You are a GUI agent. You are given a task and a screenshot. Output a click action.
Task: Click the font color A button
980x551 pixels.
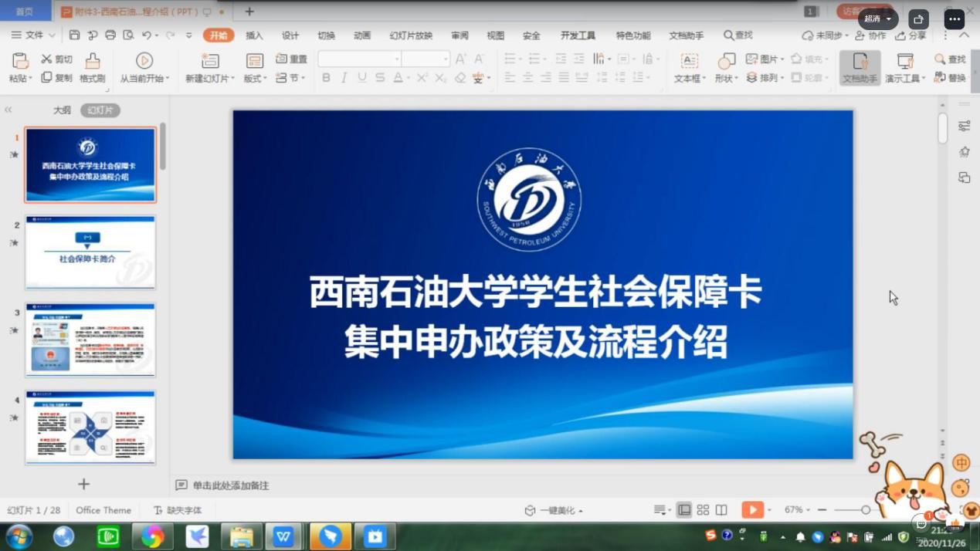tap(398, 77)
